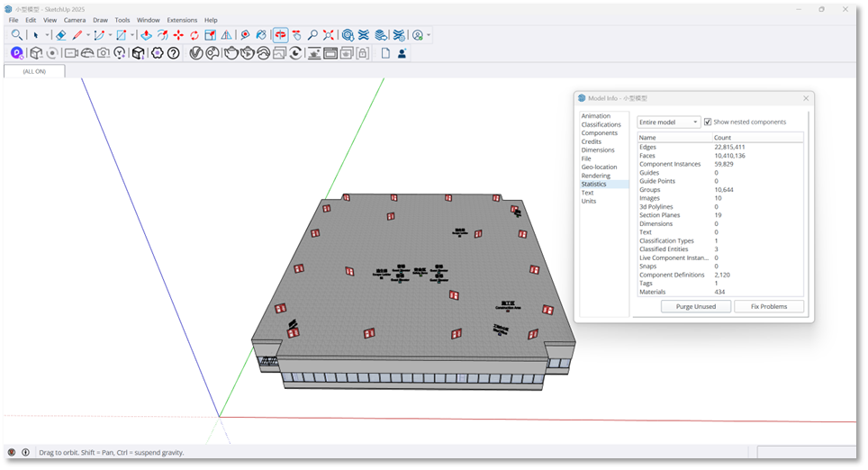Expand the user account dropdown arrow
This screenshot has width=868, height=470.
coord(429,35)
